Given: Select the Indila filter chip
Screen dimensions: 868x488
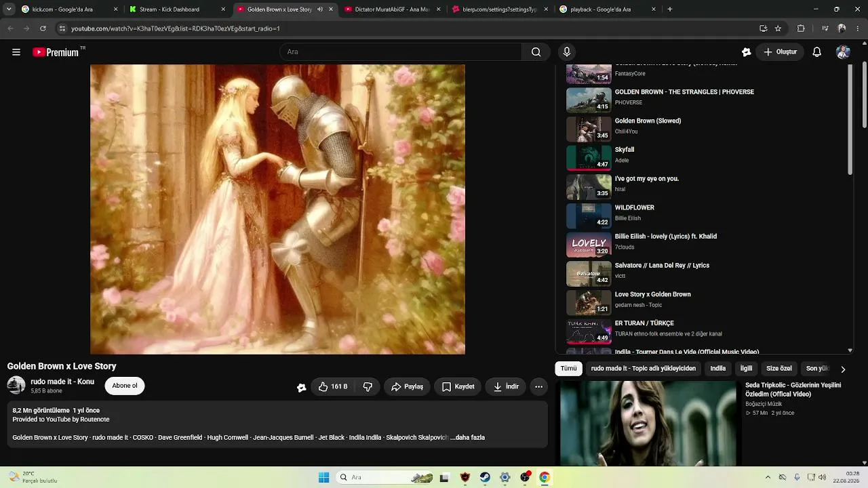Looking at the screenshot, I should click(x=717, y=369).
